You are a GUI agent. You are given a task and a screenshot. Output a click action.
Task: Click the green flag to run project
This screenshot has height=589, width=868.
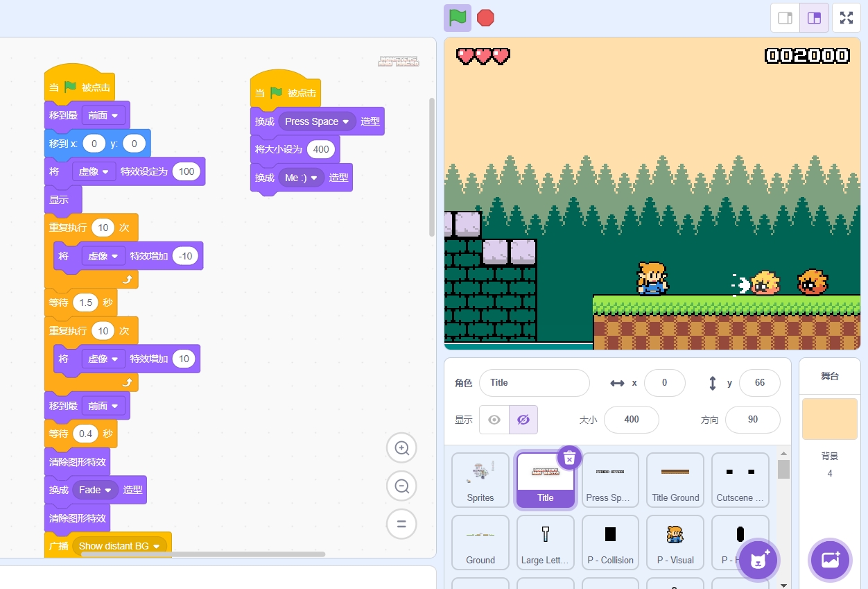458,17
